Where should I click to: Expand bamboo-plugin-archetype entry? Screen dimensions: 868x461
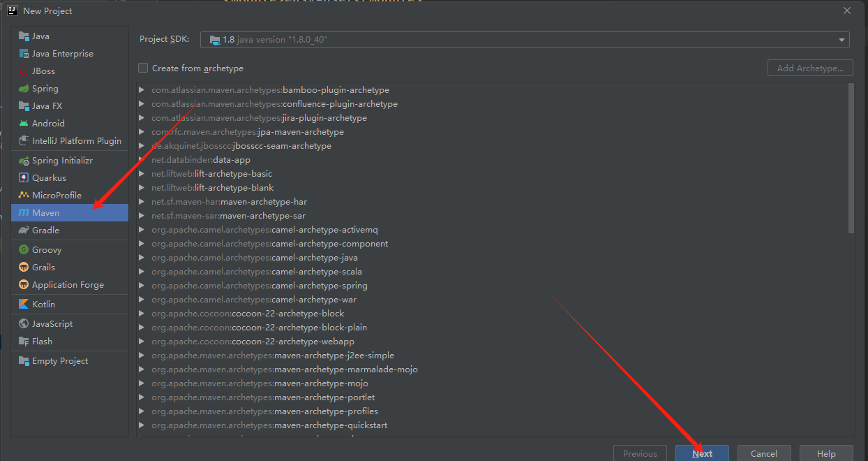click(142, 90)
